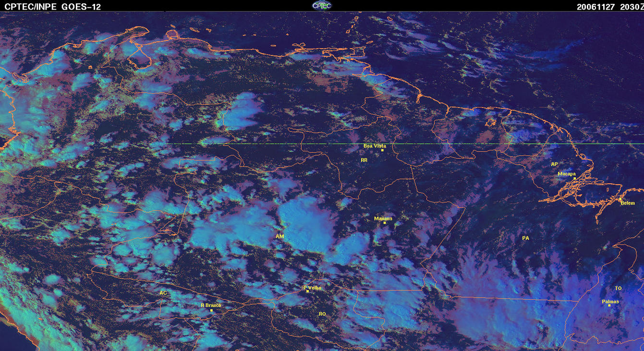Click the AM state label
This screenshot has width=644, height=351.
tap(280, 236)
